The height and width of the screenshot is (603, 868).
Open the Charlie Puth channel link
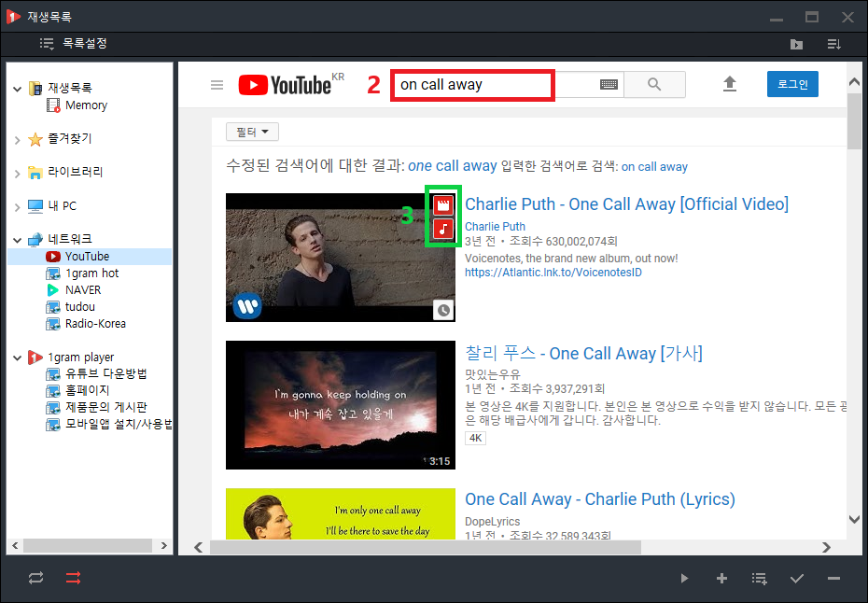tap(495, 227)
